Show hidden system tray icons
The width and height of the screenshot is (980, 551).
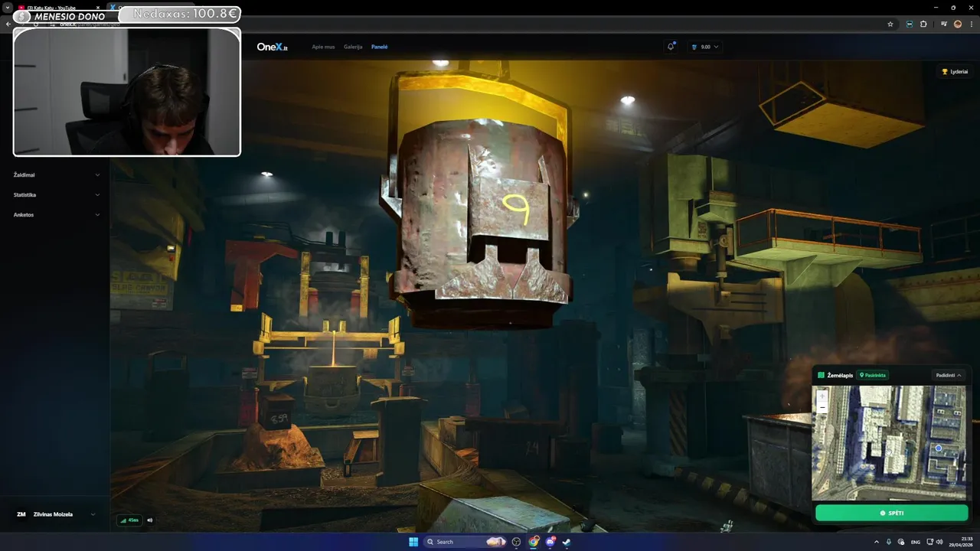(877, 542)
